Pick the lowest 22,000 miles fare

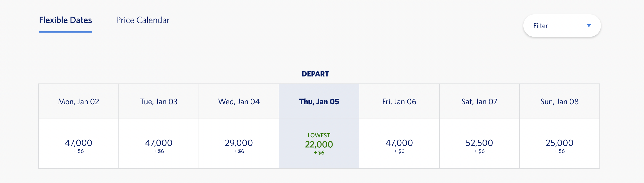(x=319, y=145)
